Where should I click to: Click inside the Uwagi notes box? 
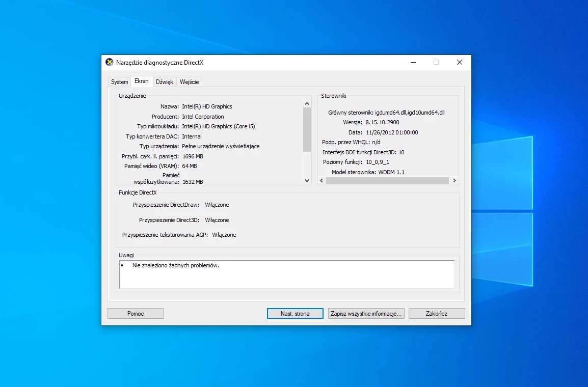[287, 274]
